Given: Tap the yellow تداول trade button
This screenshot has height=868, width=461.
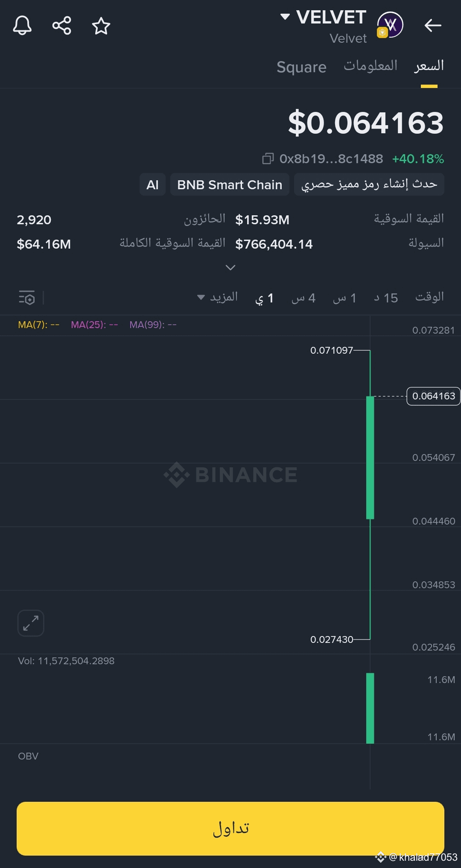Looking at the screenshot, I should (230, 828).
